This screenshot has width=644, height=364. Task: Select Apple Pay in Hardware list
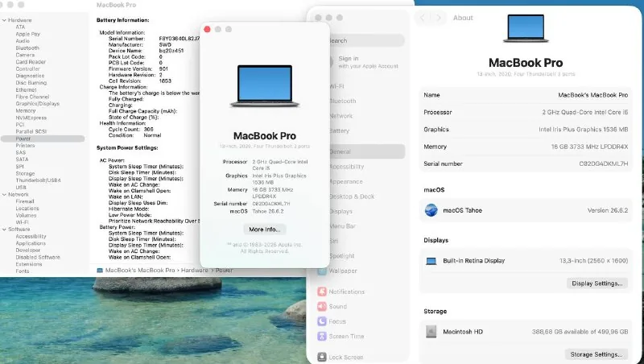pyautogui.click(x=27, y=34)
